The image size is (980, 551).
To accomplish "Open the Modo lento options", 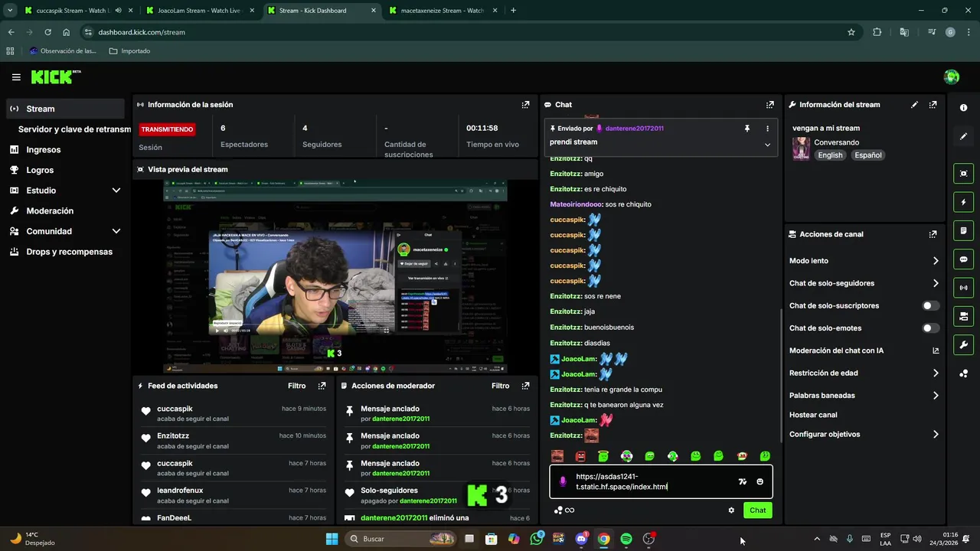I will point(864,261).
